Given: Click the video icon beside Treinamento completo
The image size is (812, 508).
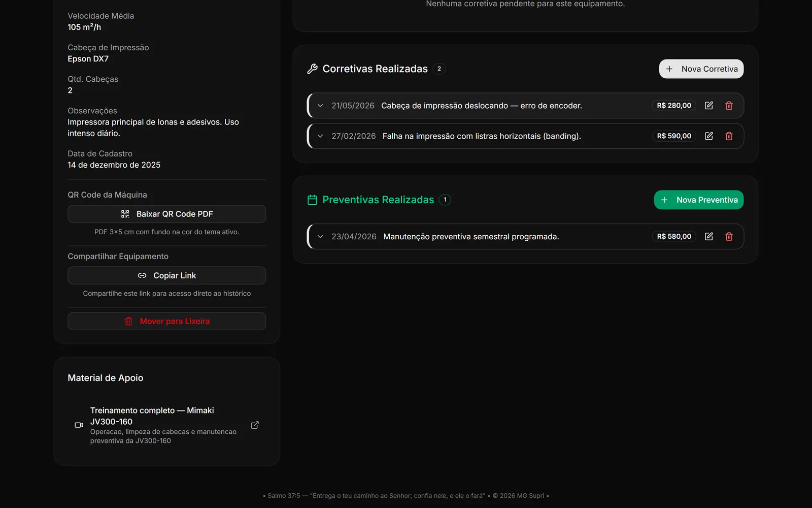Looking at the screenshot, I should tap(79, 425).
